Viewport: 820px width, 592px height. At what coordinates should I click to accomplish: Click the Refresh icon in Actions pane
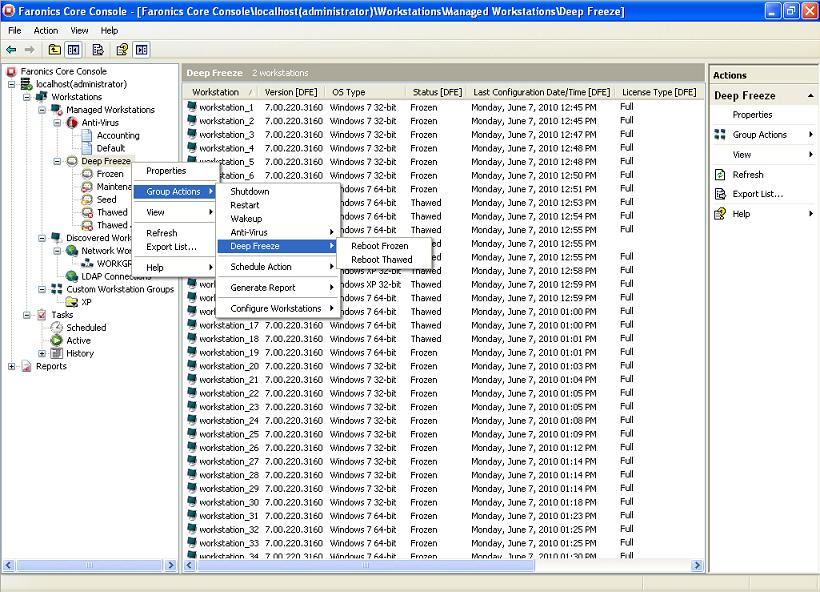(x=720, y=175)
